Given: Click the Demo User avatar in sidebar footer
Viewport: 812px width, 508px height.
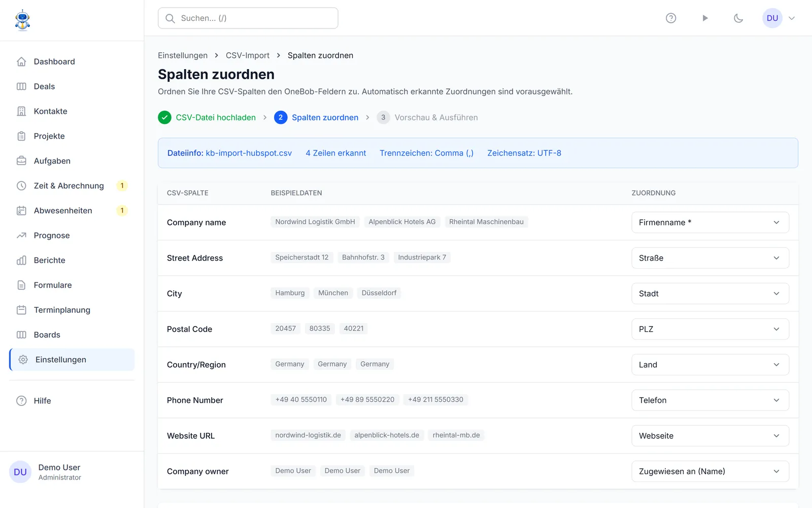Looking at the screenshot, I should 20,472.
